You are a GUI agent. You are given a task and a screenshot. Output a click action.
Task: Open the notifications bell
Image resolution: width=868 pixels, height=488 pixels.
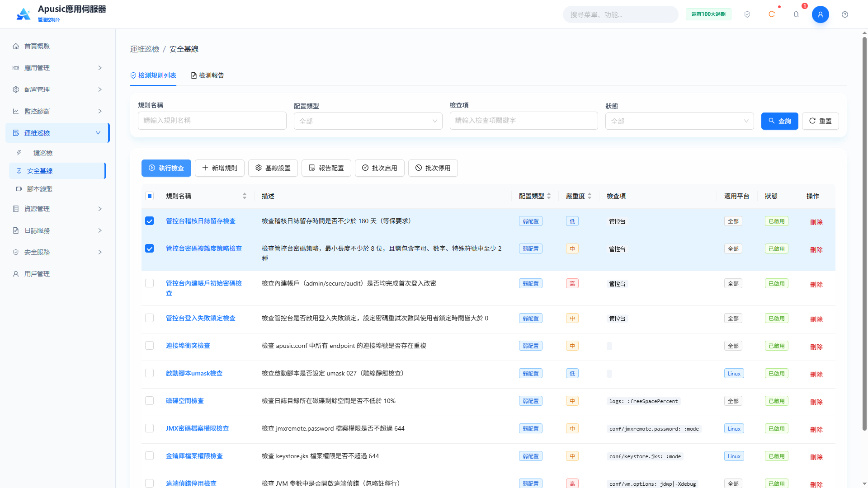[x=796, y=14]
